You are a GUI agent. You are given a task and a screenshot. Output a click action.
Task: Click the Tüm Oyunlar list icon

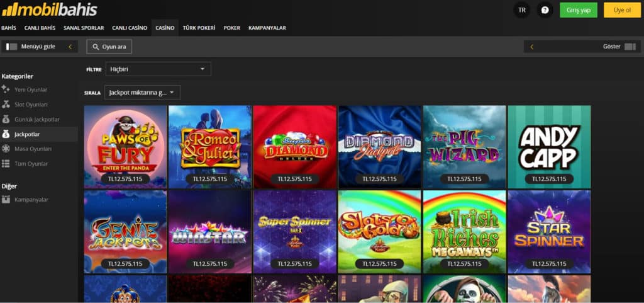pyautogui.click(x=6, y=164)
